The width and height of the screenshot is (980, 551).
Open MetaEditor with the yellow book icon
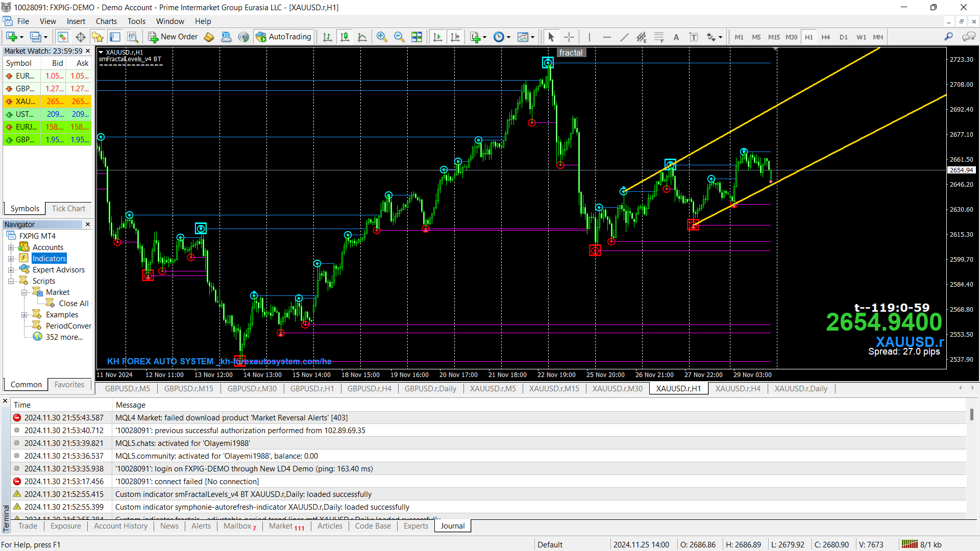(x=209, y=37)
